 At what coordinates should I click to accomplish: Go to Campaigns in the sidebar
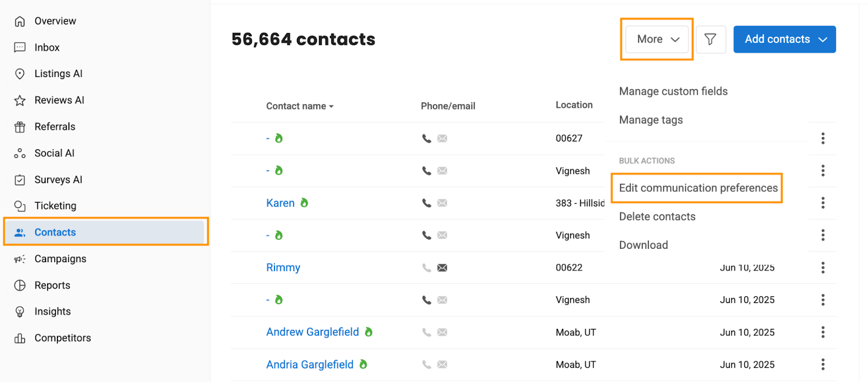pyautogui.click(x=60, y=259)
